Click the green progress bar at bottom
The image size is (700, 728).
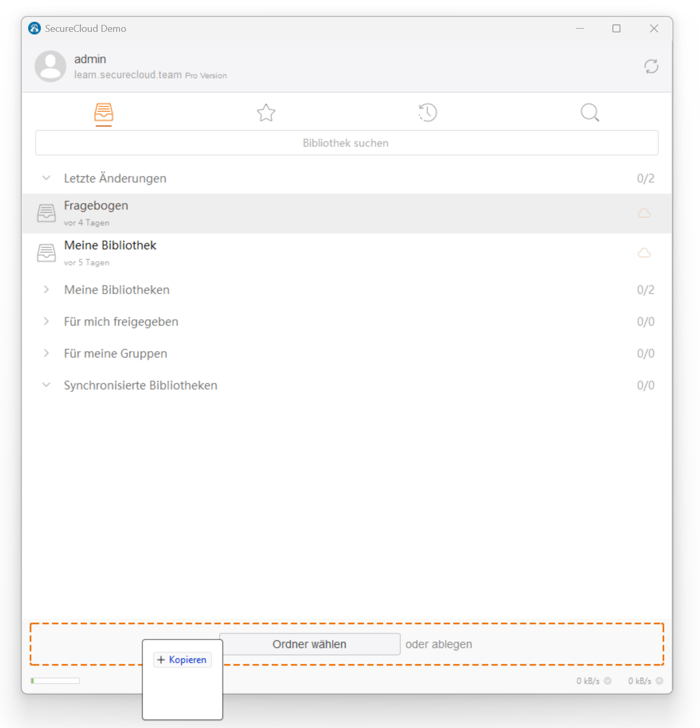click(55, 681)
